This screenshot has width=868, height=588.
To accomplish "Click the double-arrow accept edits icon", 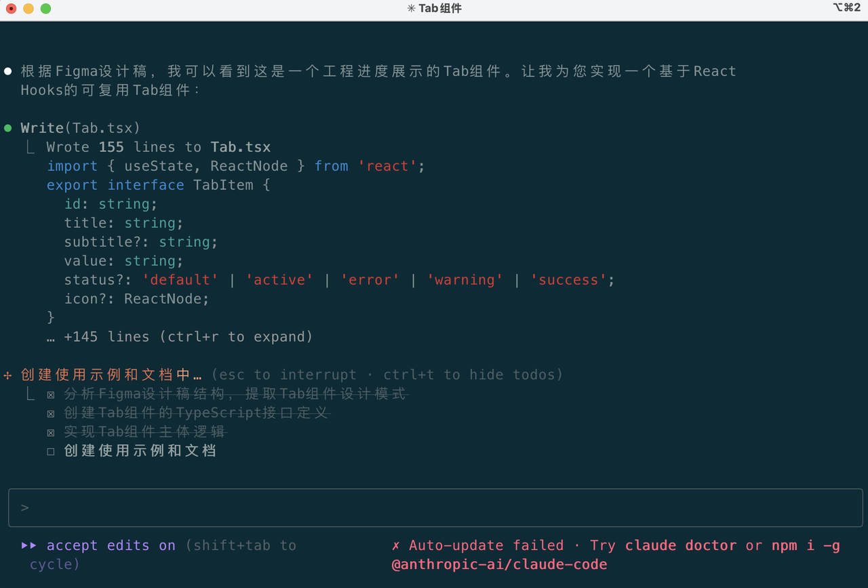I will point(29,545).
